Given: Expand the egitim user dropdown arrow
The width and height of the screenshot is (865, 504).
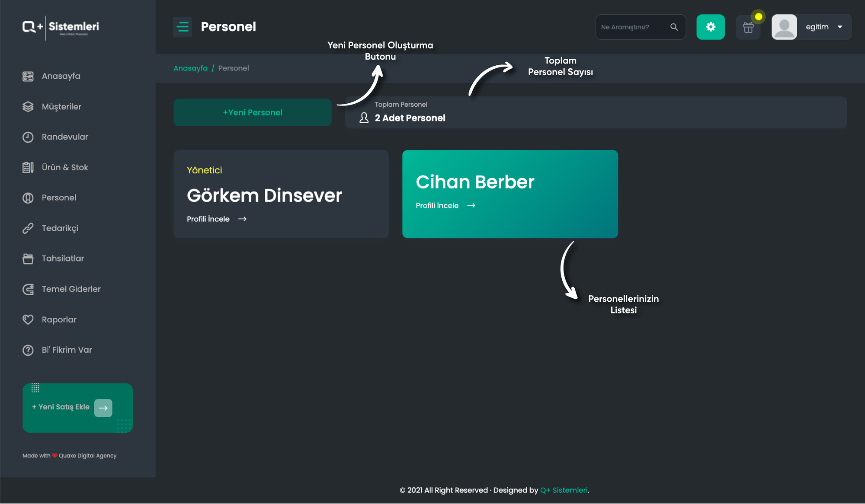Looking at the screenshot, I should tap(840, 27).
